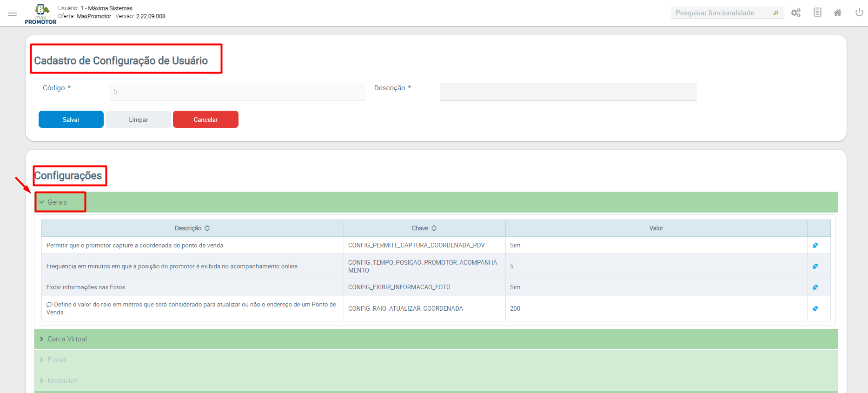
Task: Click the blue Salvar button
Action: click(x=71, y=120)
